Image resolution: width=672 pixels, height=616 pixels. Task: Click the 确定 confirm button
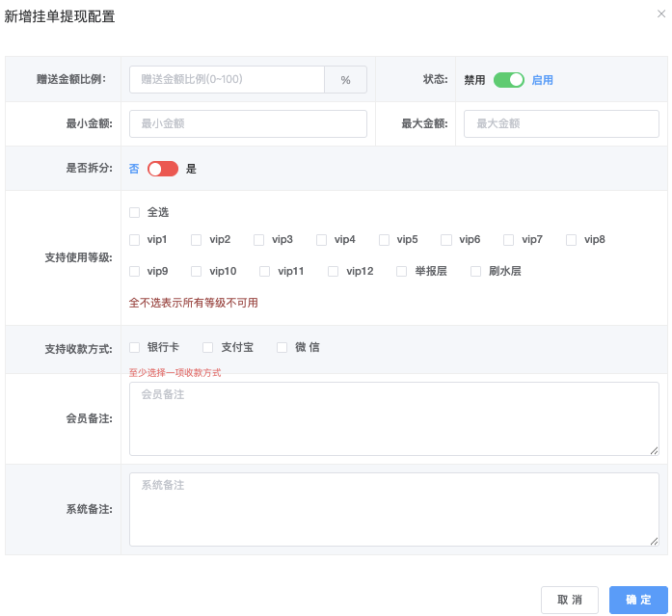click(638, 600)
